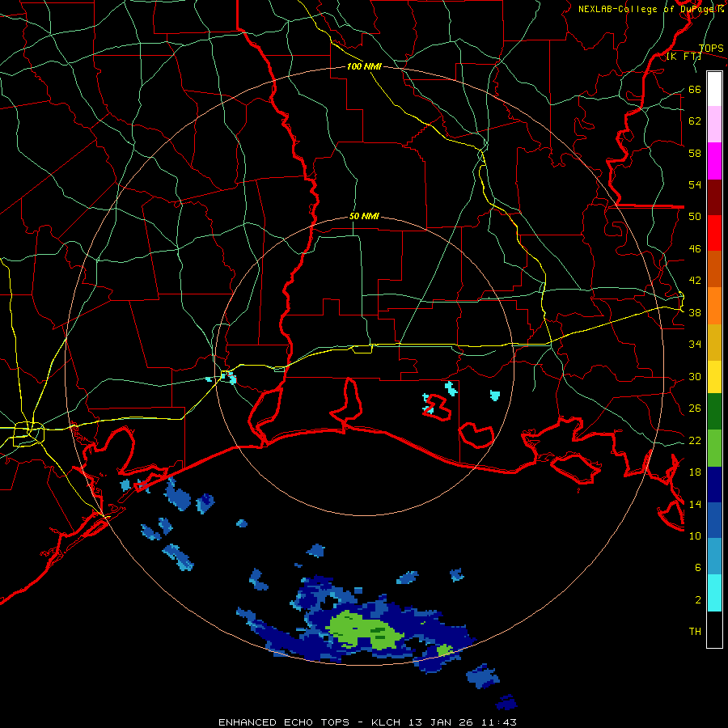
Task: Click the '46' legend value
Action: (x=695, y=249)
